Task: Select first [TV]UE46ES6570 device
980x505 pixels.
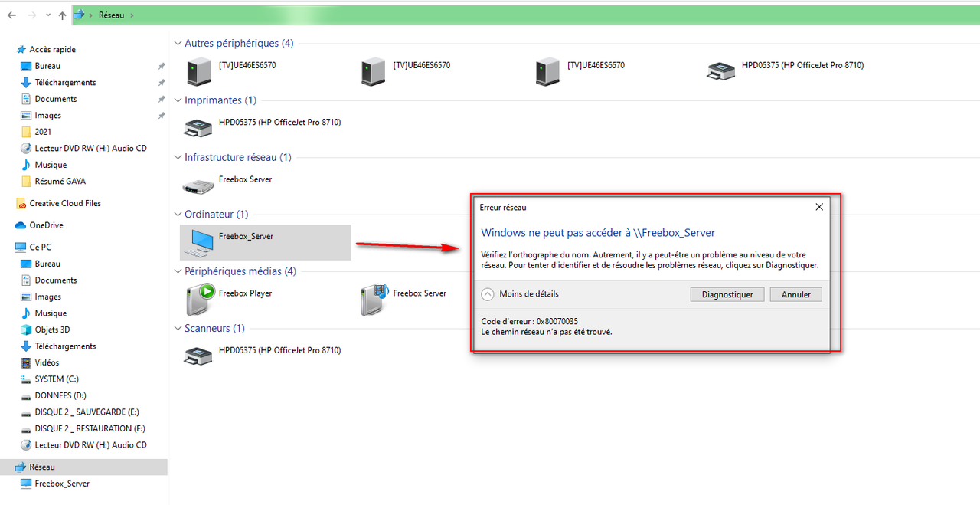Action: pyautogui.click(x=232, y=71)
